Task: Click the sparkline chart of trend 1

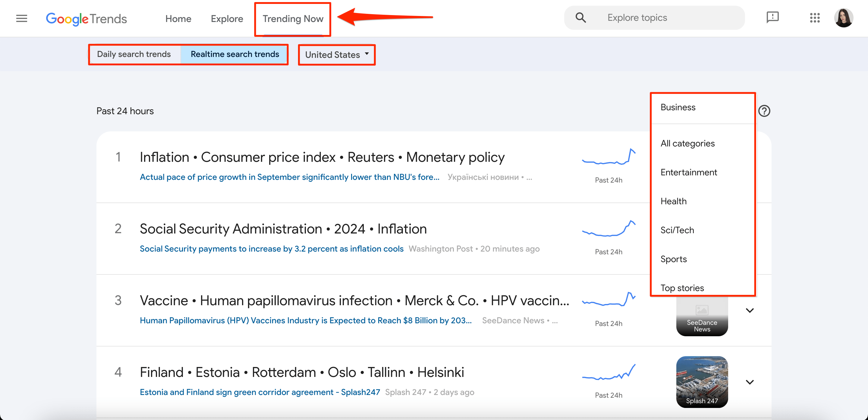Action: coord(609,157)
